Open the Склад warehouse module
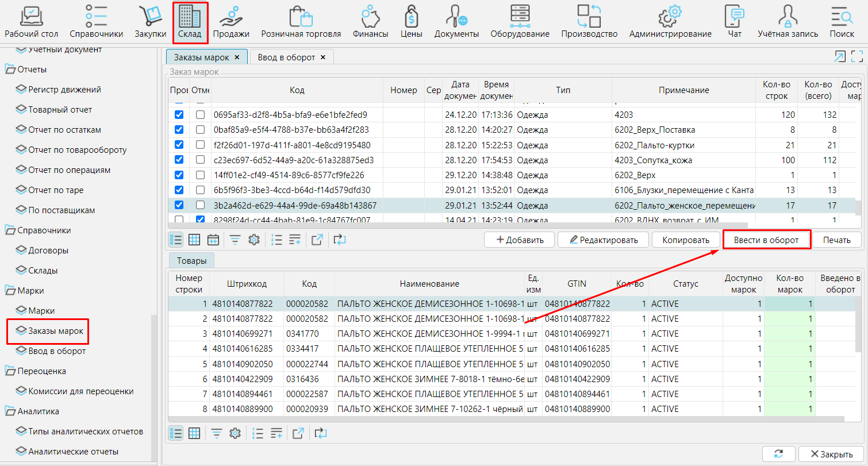Image resolution: width=868 pixels, height=466 pixels. 190,22
